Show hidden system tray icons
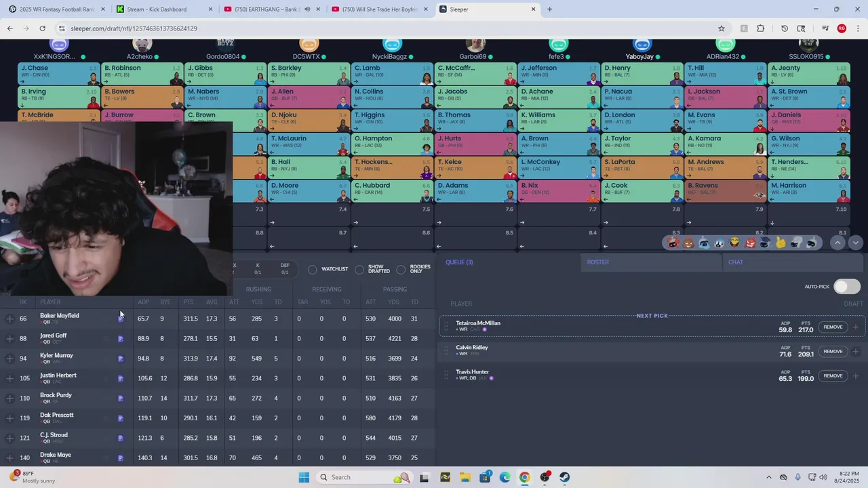Viewport: 868px width, 488px height. pos(768,477)
